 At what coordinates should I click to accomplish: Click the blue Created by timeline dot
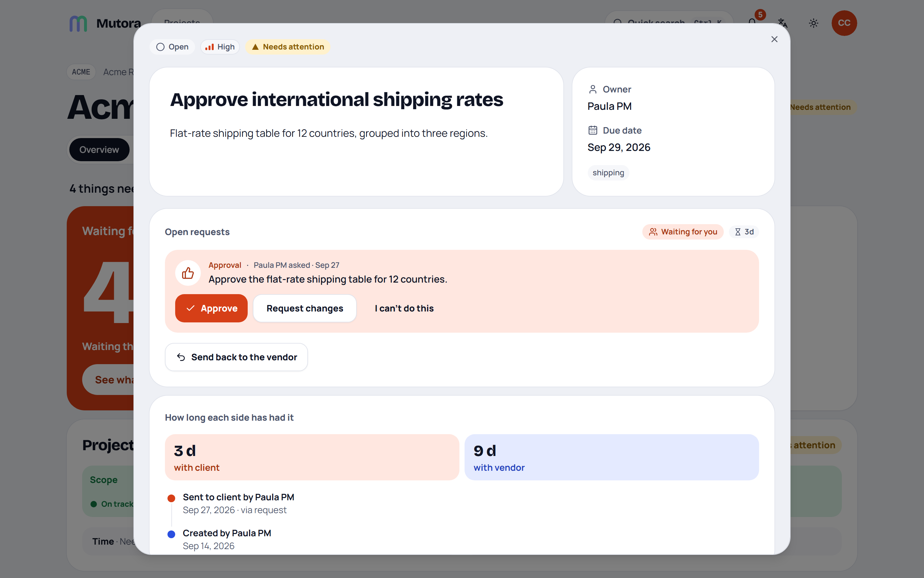coord(171,534)
